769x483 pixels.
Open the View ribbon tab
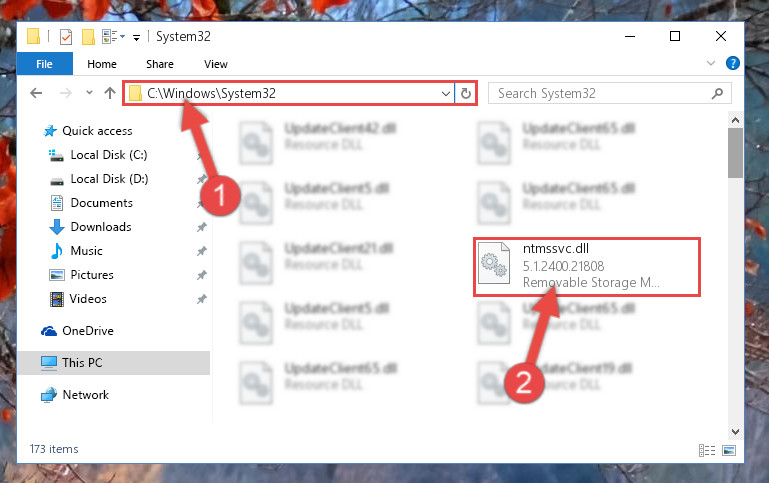click(216, 64)
